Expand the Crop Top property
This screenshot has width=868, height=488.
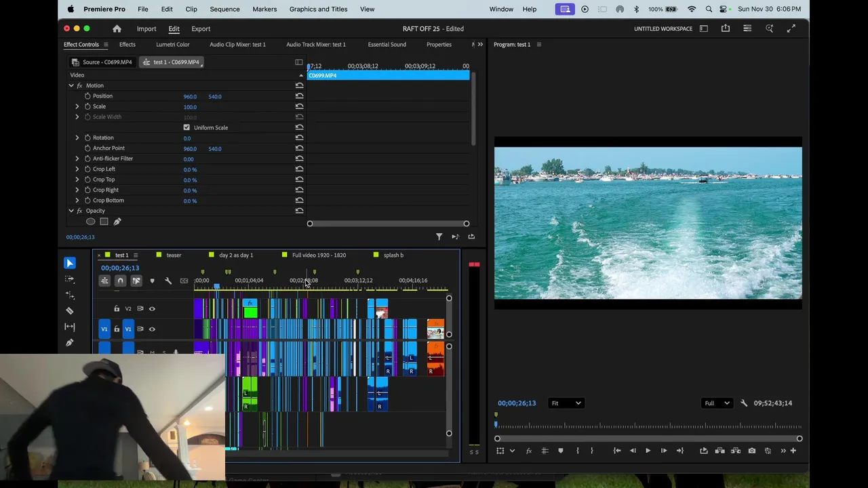tap(77, 180)
